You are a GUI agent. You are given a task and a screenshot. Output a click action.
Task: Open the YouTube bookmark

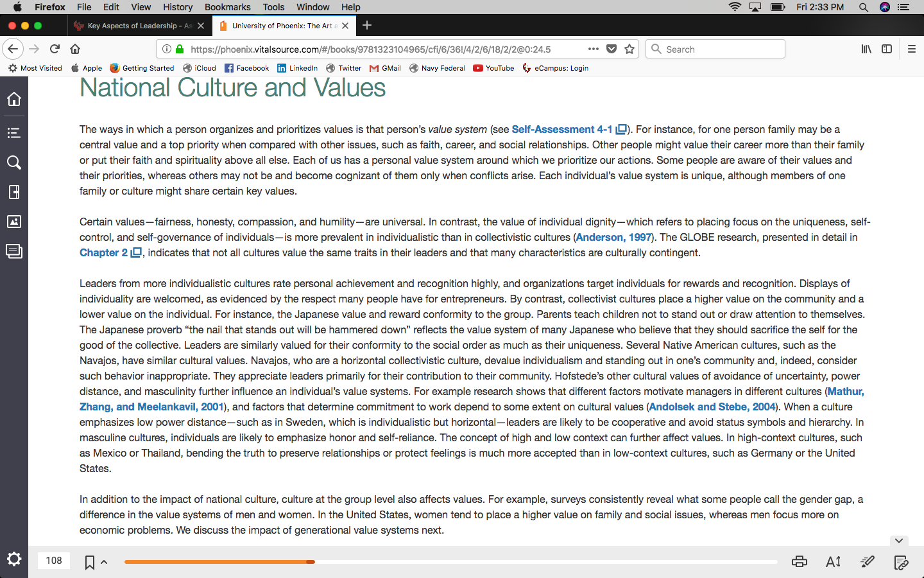pyautogui.click(x=494, y=68)
